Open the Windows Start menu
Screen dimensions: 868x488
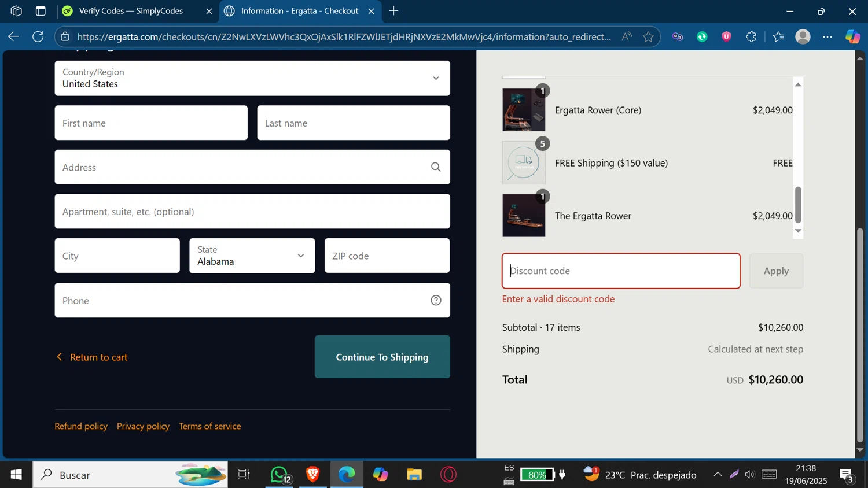pyautogui.click(x=16, y=475)
